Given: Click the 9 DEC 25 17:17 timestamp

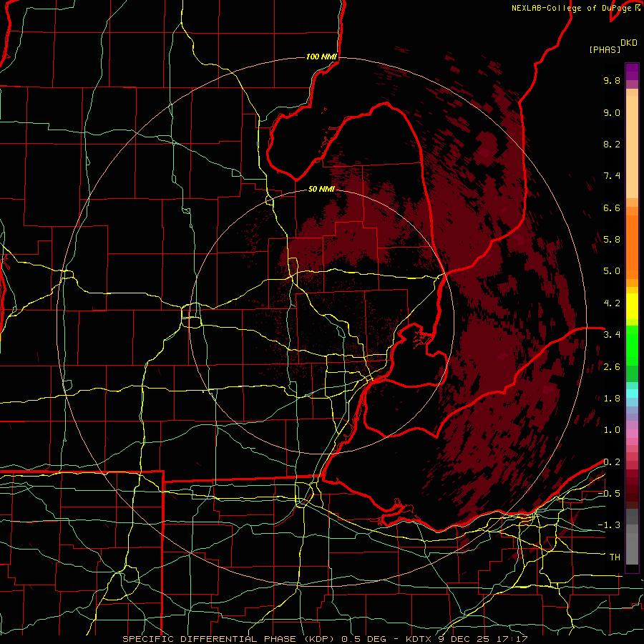Looking at the screenshot, I should click(482, 639).
